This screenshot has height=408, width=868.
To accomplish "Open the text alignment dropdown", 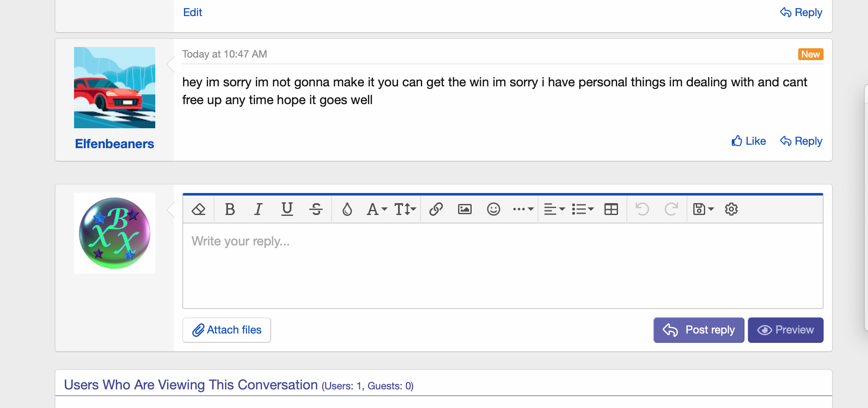I will click(x=554, y=209).
